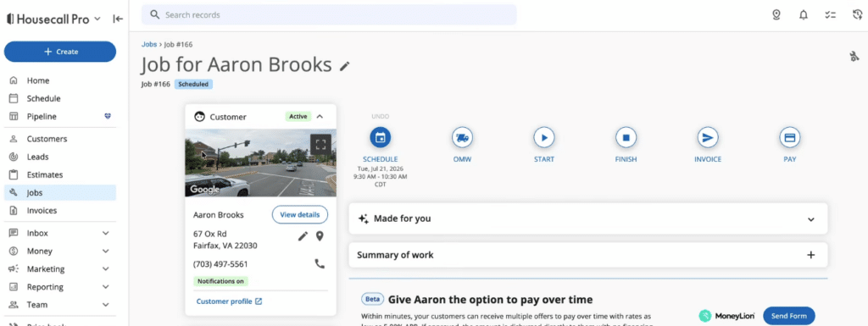This screenshot has width=868, height=326.
Task: Expand the Inbox menu chevron
Action: click(106, 233)
